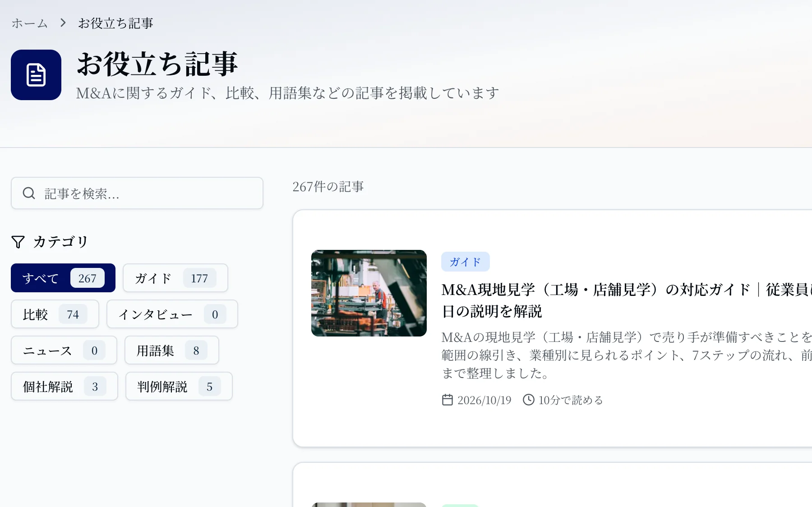Select the インタビュー category filter
Viewport: 812px width, 507px height.
click(x=172, y=314)
